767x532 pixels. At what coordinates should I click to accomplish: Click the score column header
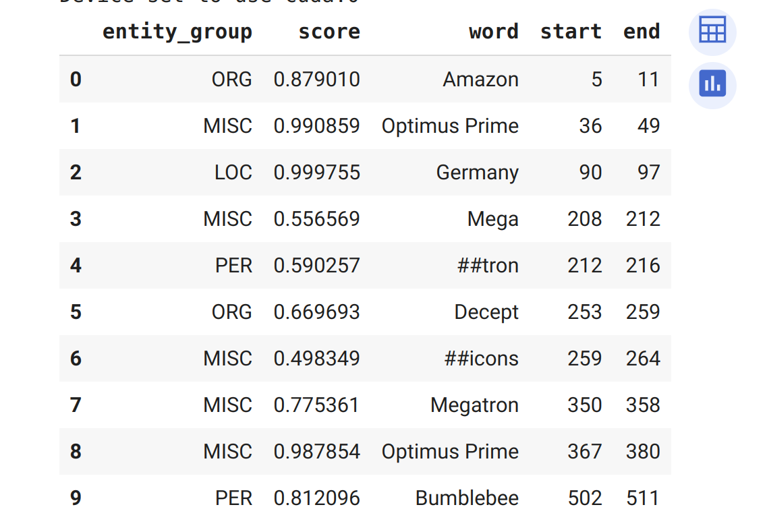[x=329, y=32]
